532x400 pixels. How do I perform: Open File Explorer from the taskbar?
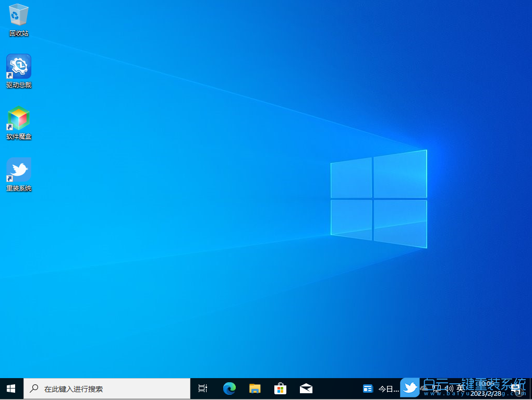pyautogui.click(x=255, y=388)
